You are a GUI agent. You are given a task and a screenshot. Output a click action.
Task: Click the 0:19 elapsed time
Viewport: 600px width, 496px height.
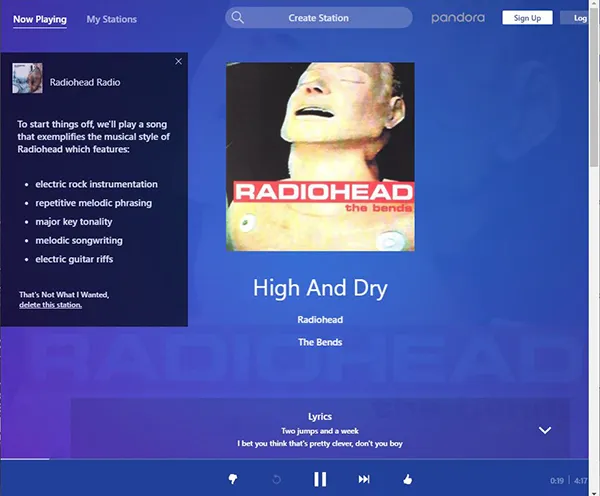click(x=557, y=481)
